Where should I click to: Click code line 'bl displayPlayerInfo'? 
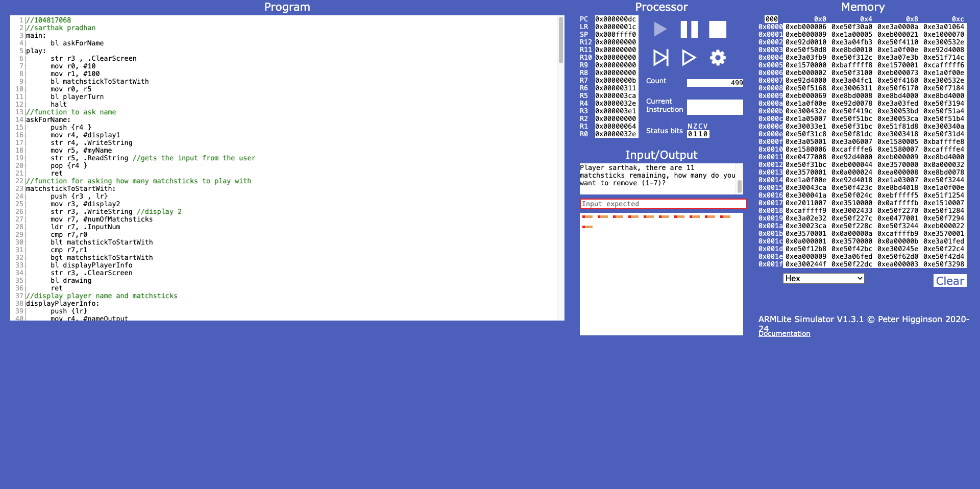(91, 265)
